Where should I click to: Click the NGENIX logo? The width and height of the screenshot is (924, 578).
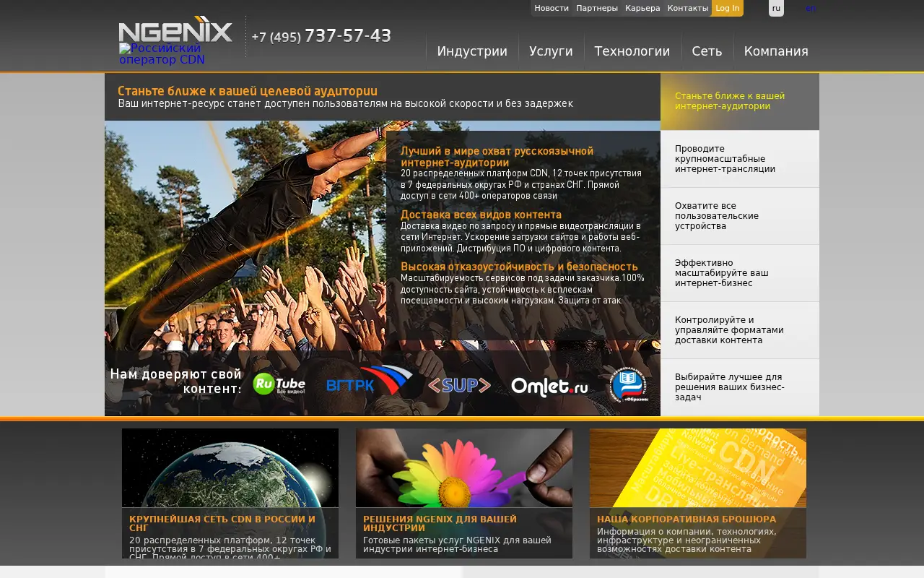point(175,30)
